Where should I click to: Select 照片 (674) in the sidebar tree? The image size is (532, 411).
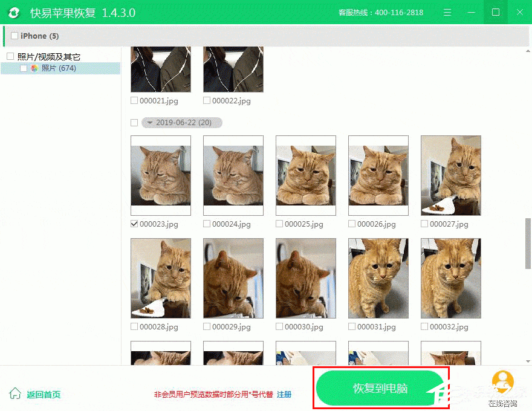pos(59,68)
